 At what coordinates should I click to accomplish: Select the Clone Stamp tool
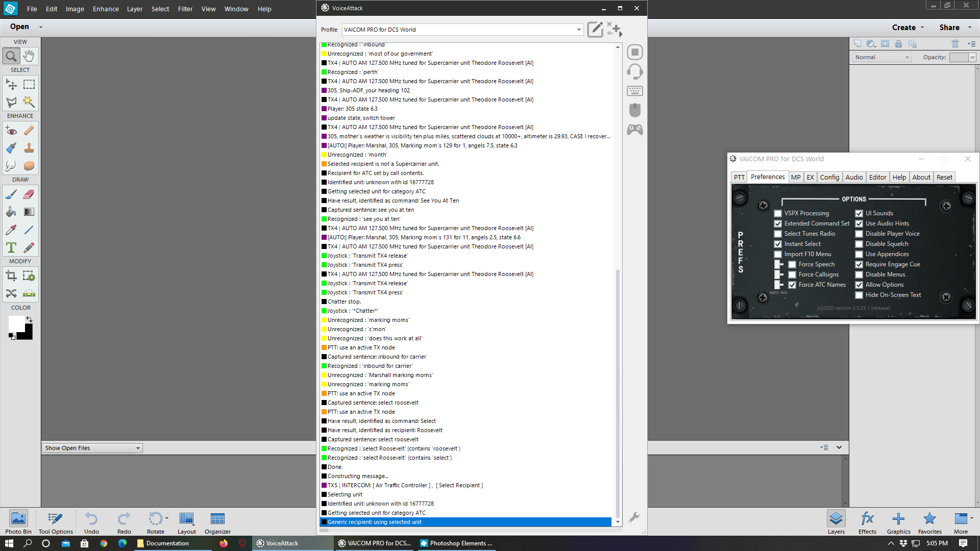[x=29, y=148]
